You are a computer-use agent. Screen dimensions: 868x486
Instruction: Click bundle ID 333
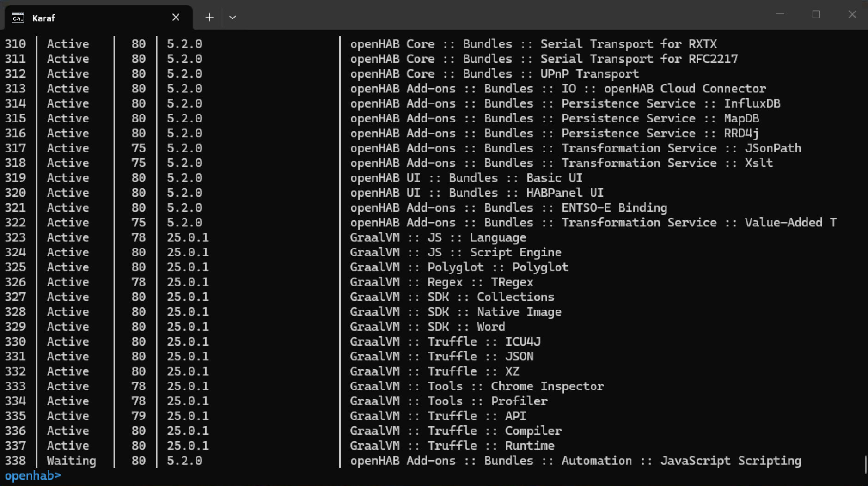[15, 386]
